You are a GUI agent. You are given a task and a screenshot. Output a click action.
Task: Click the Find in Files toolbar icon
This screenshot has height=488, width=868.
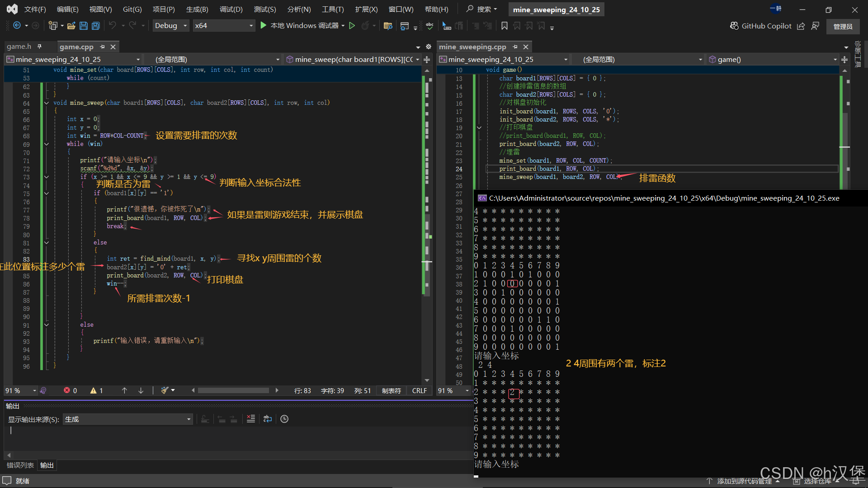pyautogui.click(x=387, y=26)
